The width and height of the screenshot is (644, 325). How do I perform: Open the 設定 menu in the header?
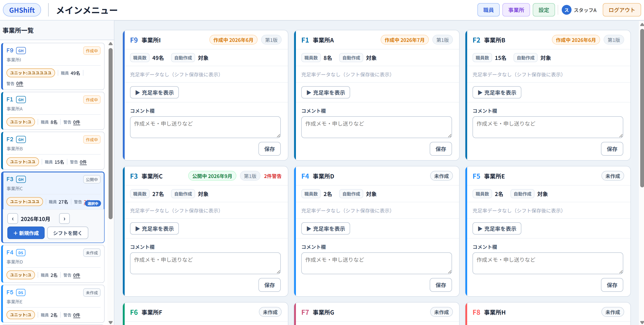pos(543,10)
